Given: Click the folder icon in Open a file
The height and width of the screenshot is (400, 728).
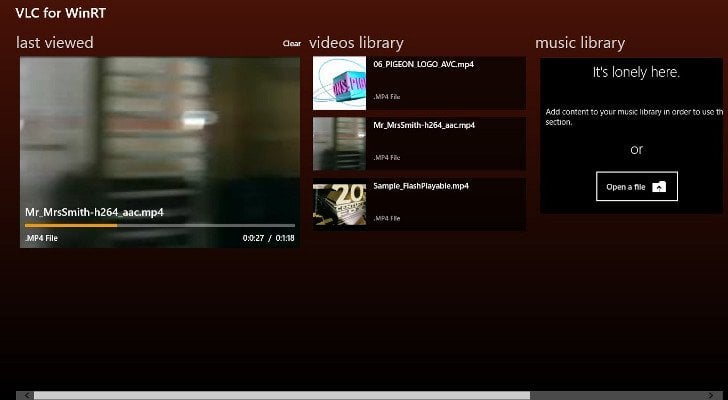Looking at the screenshot, I should coord(659,187).
